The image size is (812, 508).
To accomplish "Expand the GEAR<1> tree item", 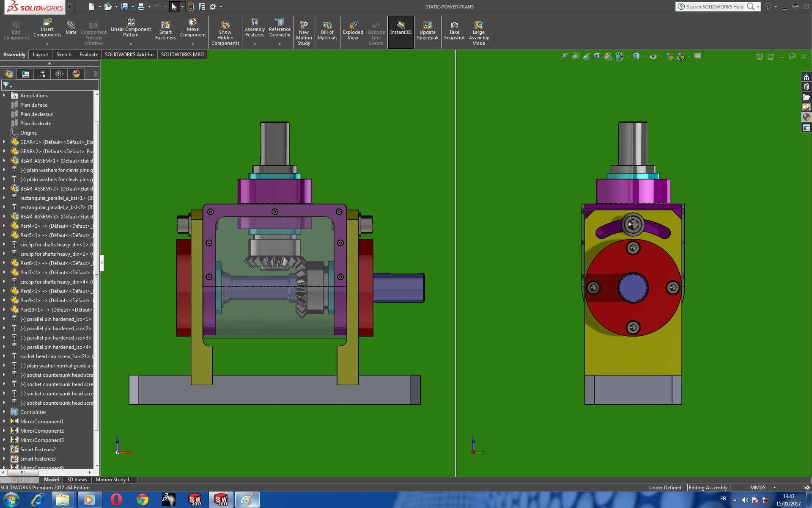I will tap(4, 142).
